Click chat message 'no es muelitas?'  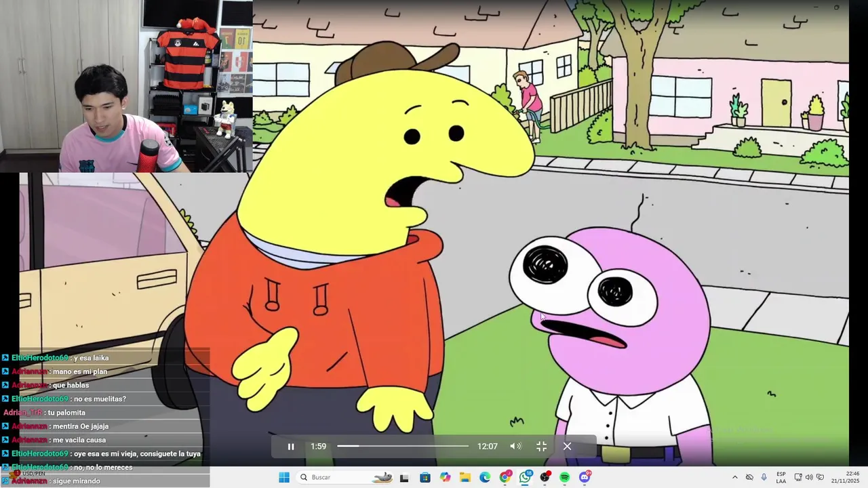(100, 399)
